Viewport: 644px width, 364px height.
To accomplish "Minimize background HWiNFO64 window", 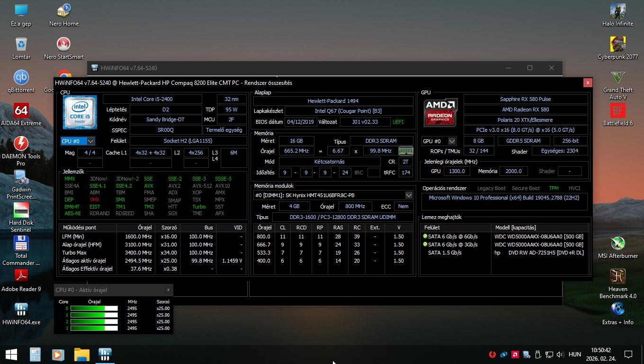I will tap(508, 68).
